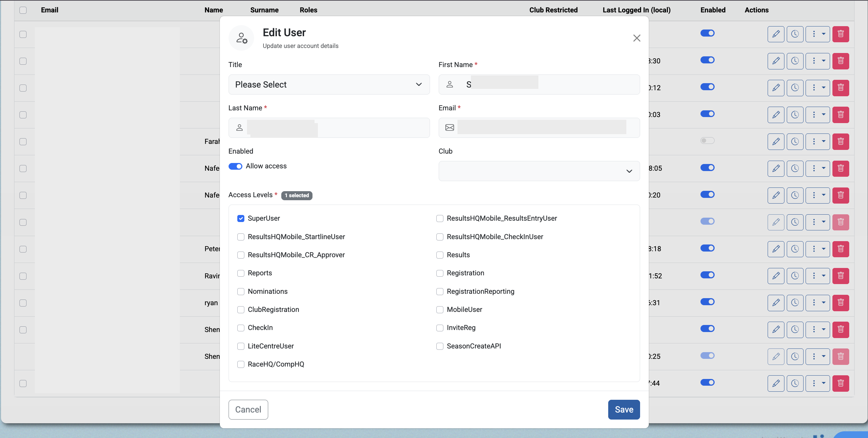
Task: Expand the Club dropdown
Action: [x=539, y=171]
